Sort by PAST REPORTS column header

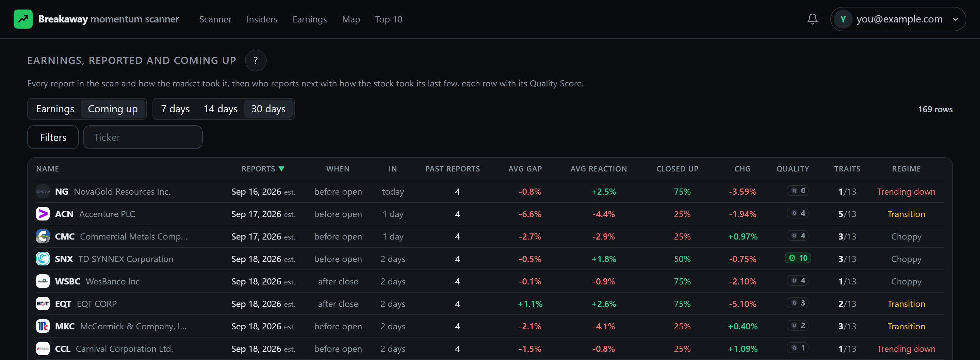click(x=452, y=169)
